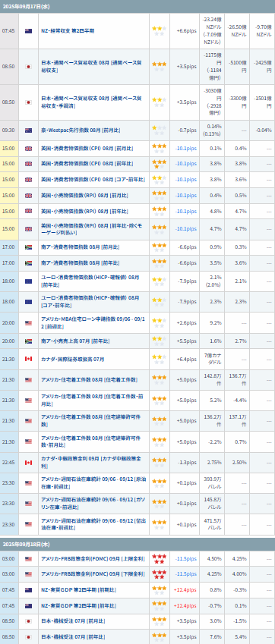Click the New Zealand flag beside NZ・経常収支

point(28,31)
